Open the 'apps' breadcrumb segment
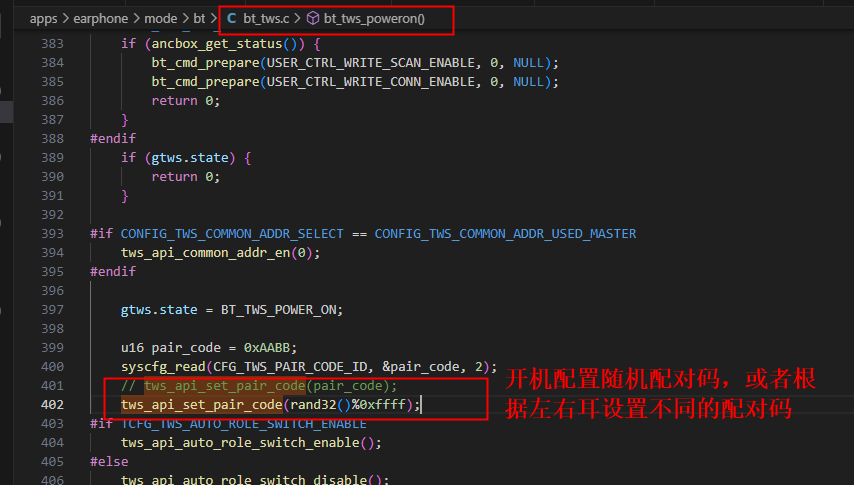The height and width of the screenshot is (485, 854). point(44,19)
